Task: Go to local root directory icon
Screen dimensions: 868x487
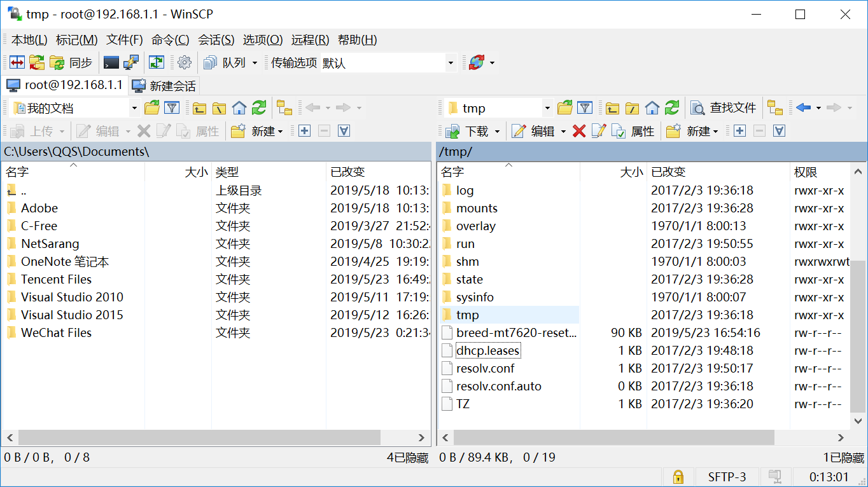Action: [220, 107]
